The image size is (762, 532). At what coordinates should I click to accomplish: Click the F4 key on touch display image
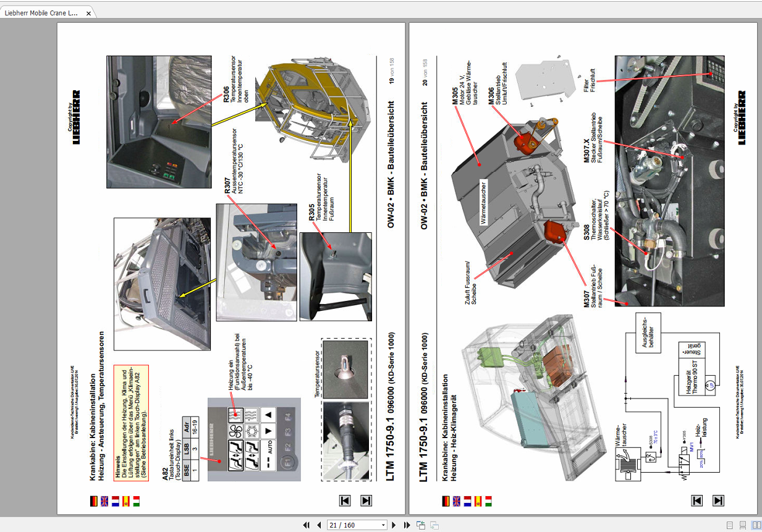[x=287, y=416]
